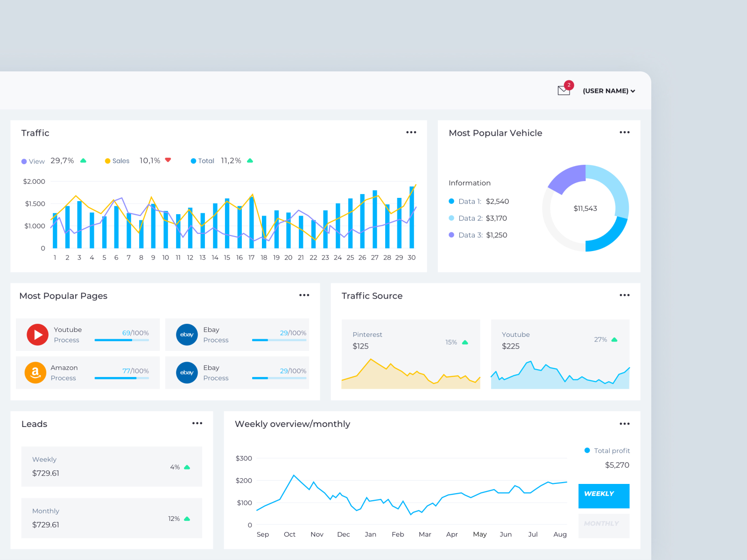Image resolution: width=747 pixels, height=560 pixels.
Task: Open Most Popular Pages three-dot menu
Action: [304, 295]
